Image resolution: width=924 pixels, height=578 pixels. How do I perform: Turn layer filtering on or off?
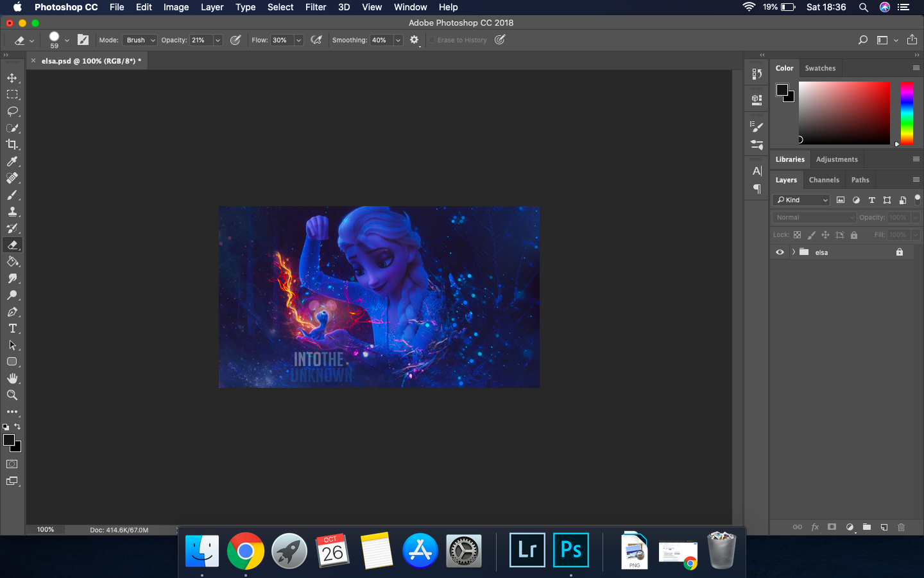[918, 199]
